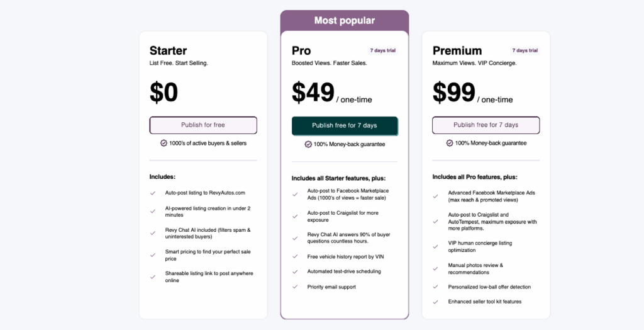Click the "$49" Pro plan price
The width and height of the screenshot is (644, 330).
coord(313,93)
